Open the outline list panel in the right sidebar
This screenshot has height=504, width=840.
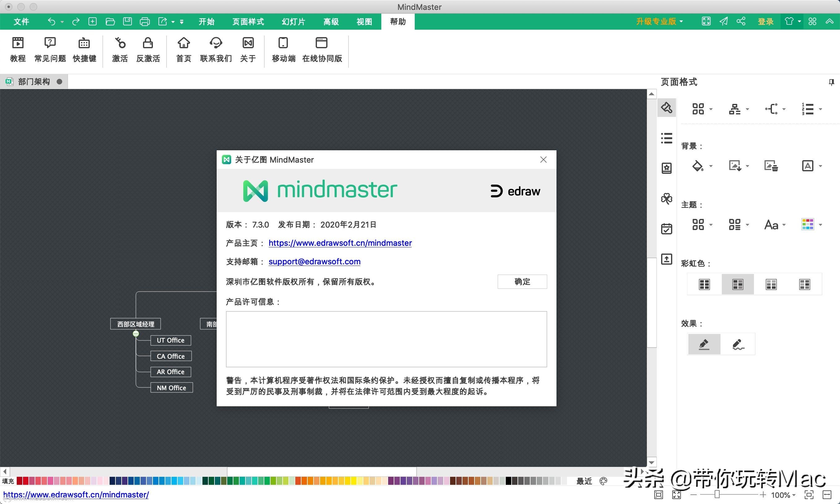pyautogui.click(x=666, y=138)
